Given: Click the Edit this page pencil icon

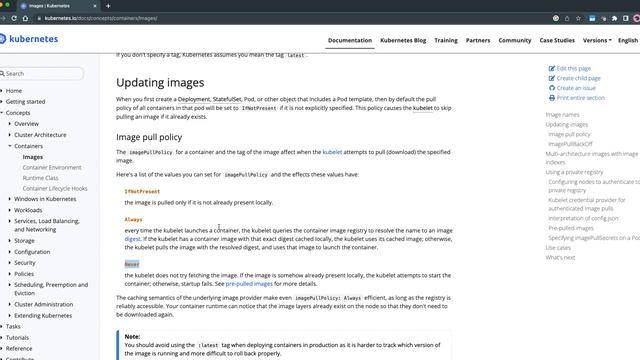Looking at the screenshot, I should coord(552,69).
